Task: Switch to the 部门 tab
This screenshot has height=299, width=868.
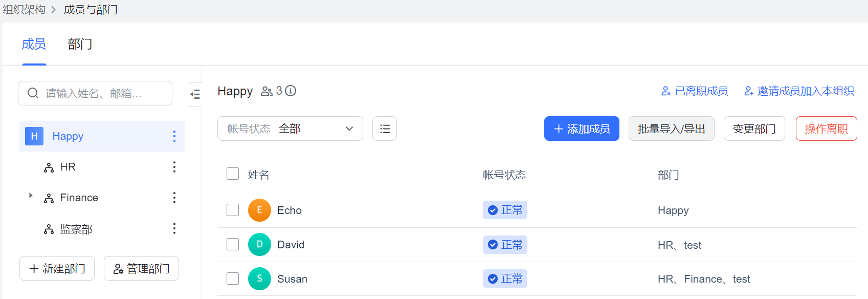Action: tap(80, 44)
